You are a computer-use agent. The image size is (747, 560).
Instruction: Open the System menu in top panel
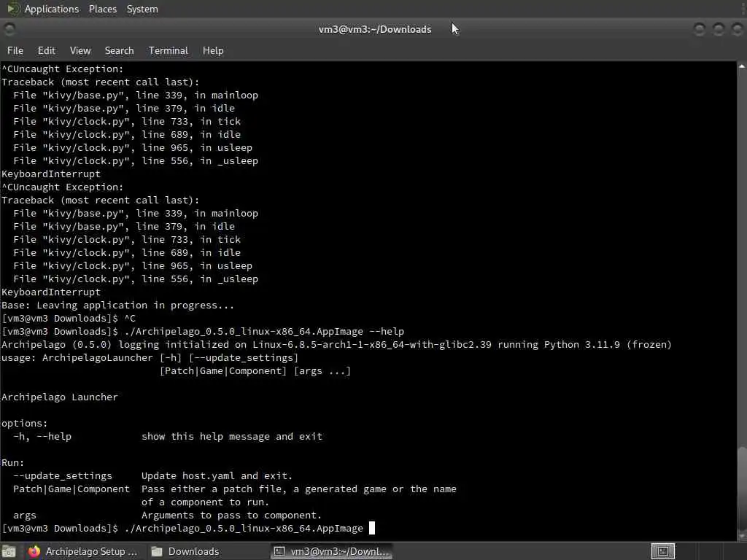(142, 9)
